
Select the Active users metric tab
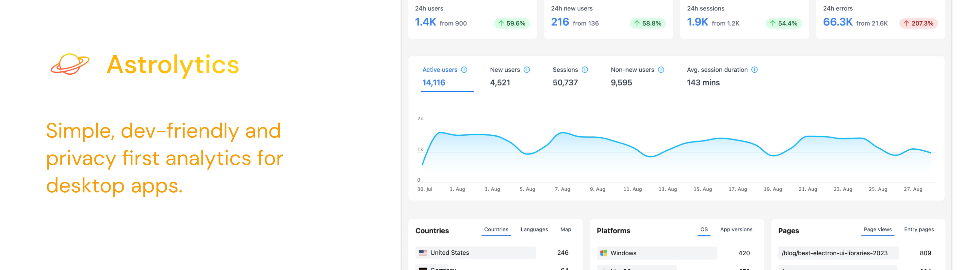[x=447, y=76]
